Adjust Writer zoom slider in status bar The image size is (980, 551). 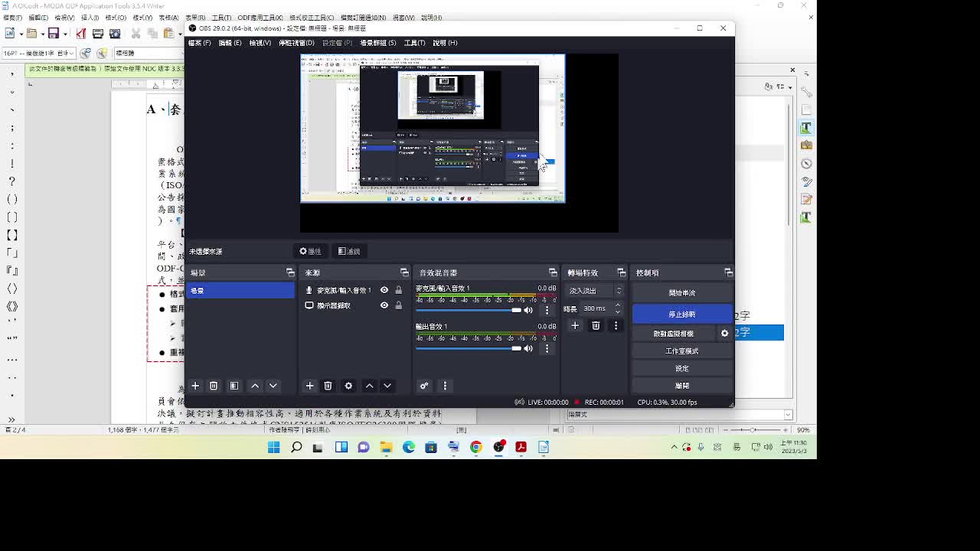(754, 430)
